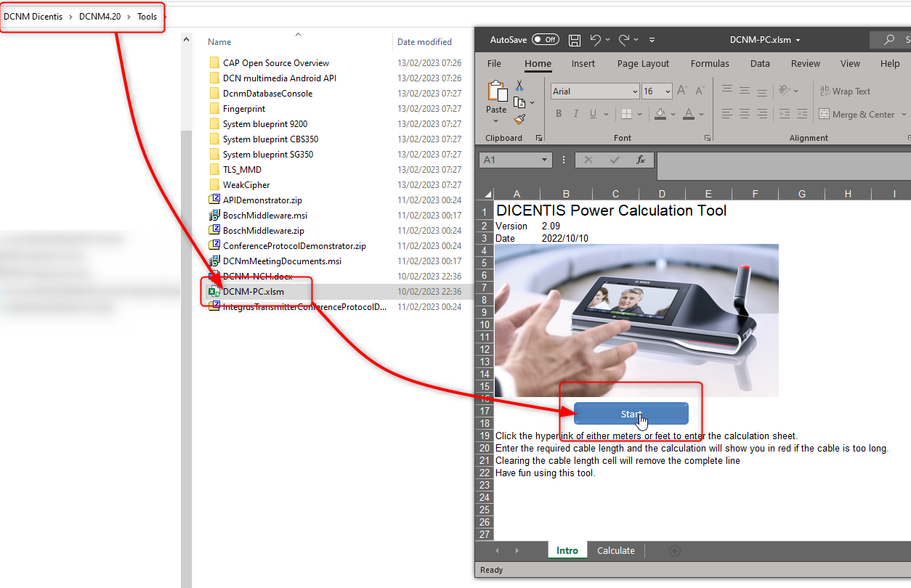Open the Formulas ribbon tab
The width and height of the screenshot is (911, 588).
tap(710, 64)
